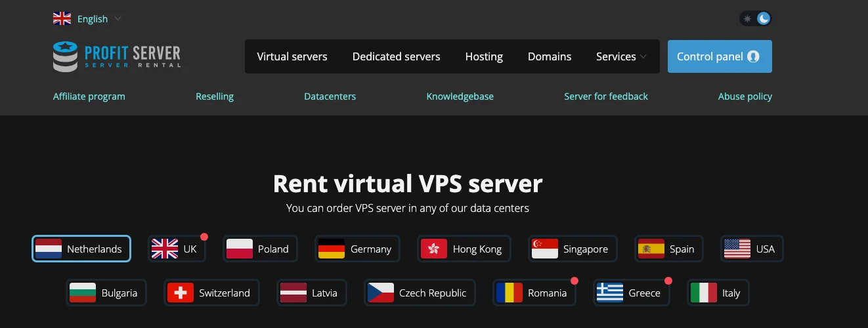Open Domains menu item

coord(550,56)
